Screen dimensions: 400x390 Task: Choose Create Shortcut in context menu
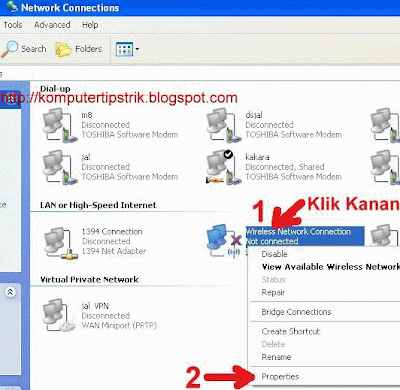pyautogui.click(x=291, y=331)
